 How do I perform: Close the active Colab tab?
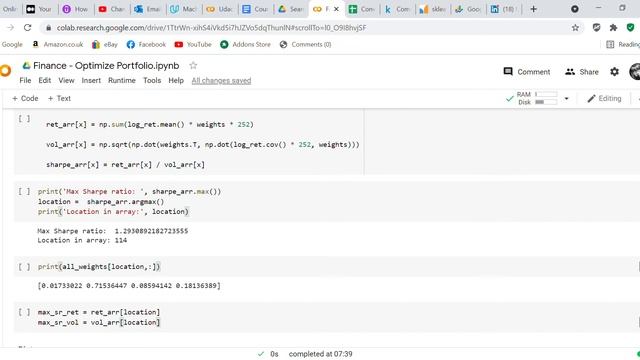click(336, 9)
